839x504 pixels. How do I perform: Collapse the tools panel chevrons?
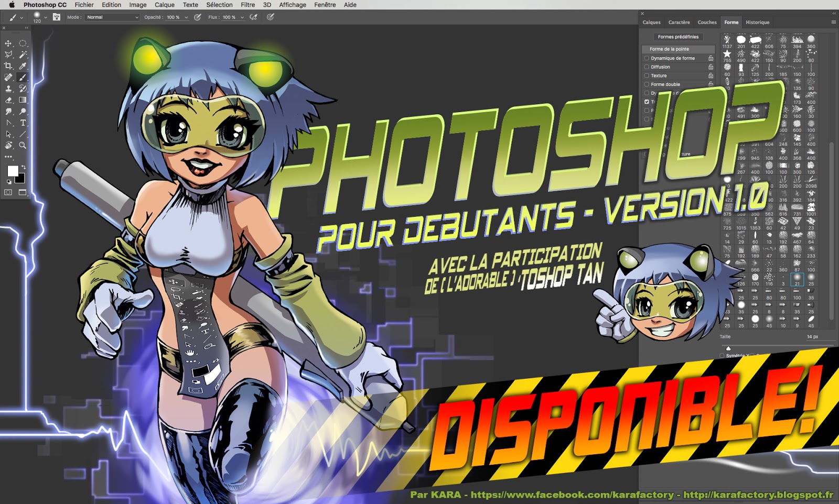click(x=27, y=28)
